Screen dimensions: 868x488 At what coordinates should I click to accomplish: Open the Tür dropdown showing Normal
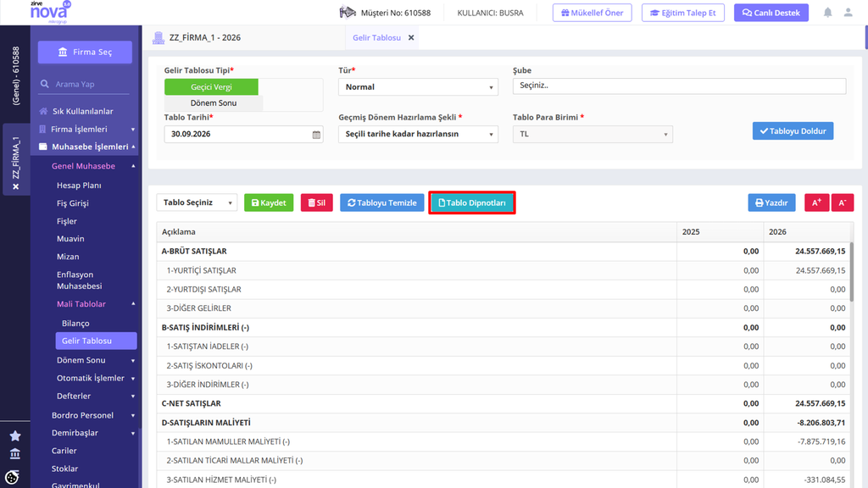coord(418,87)
